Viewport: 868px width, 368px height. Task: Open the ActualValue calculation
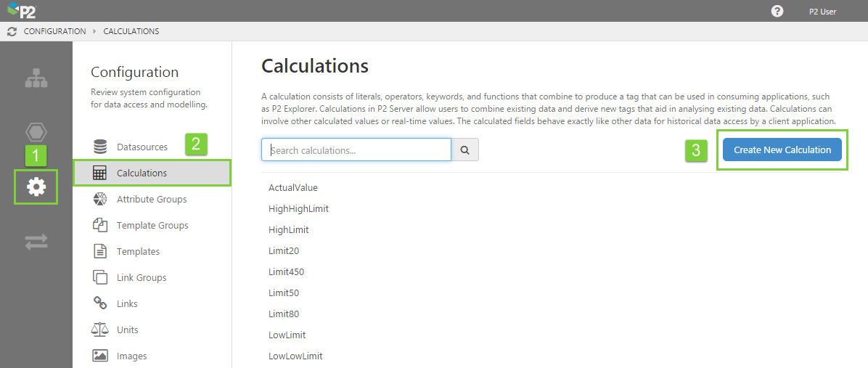click(x=293, y=187)
